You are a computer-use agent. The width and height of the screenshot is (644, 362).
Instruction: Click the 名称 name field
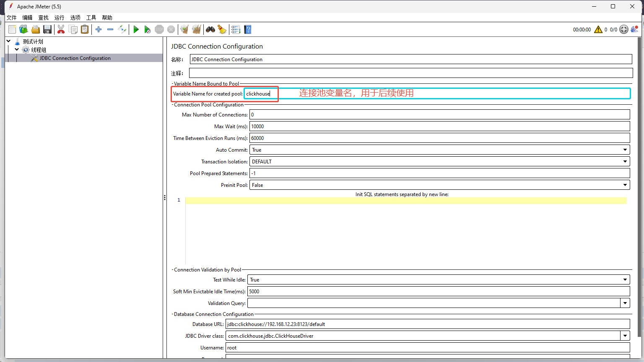point(411,59)
